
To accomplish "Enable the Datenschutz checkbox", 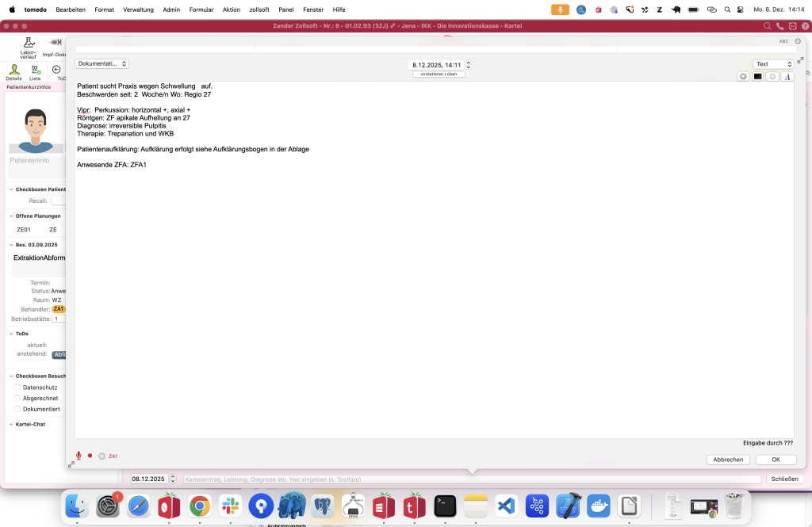I will pyautogui.click(x=17, y=388).
